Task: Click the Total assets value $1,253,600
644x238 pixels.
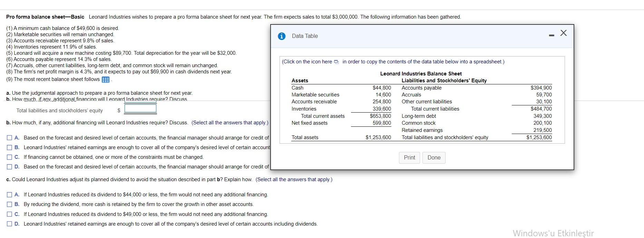Action: coord(378,137)
